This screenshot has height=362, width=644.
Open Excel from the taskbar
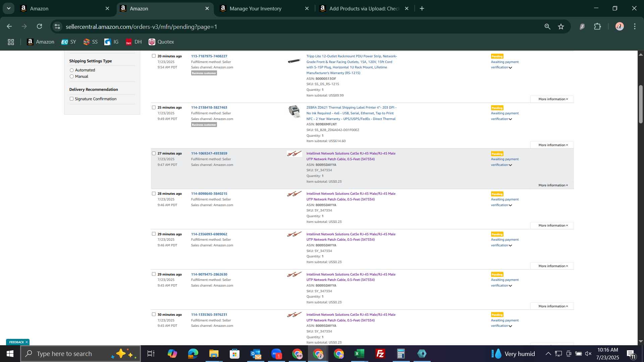[x=360, y=354]
